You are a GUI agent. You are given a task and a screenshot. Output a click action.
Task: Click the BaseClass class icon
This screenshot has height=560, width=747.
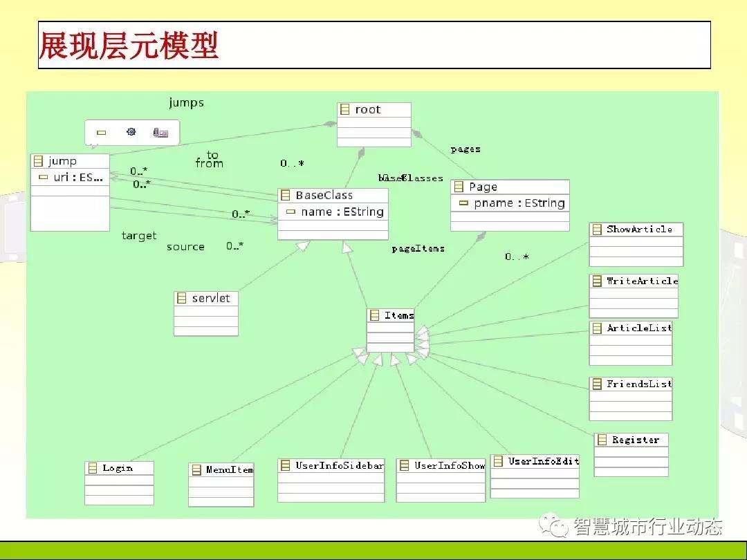(x=286, y=196)
